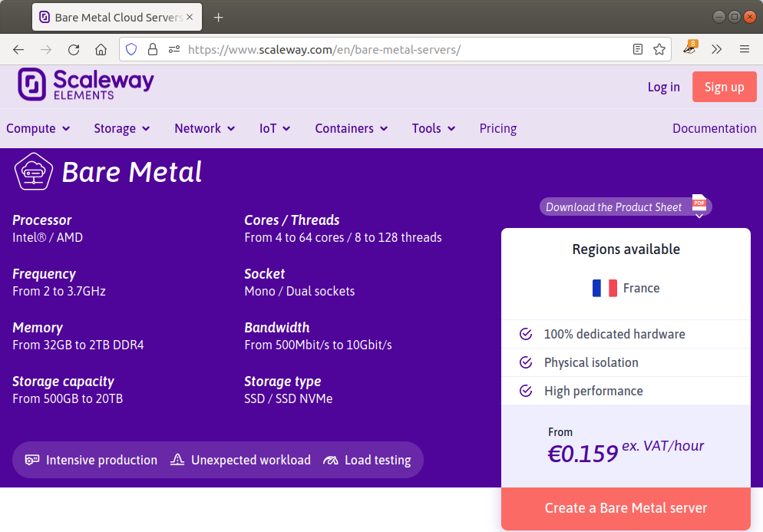The image size is (763, 532).
Task: Select the Bare Metal Cloud Servers tab
Action: (x=117, y=18)
